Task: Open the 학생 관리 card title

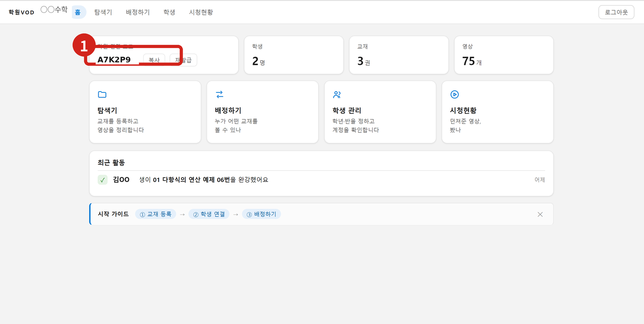Action: coord(347,110)
